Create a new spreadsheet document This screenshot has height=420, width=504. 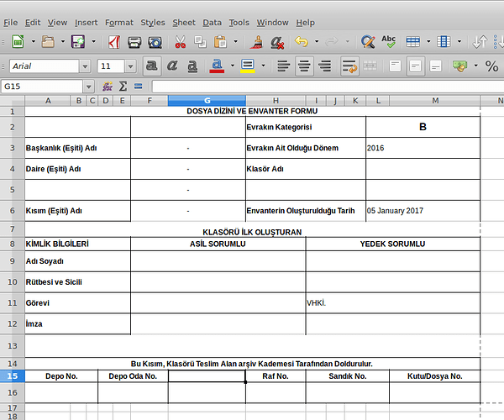click(18, 42)
